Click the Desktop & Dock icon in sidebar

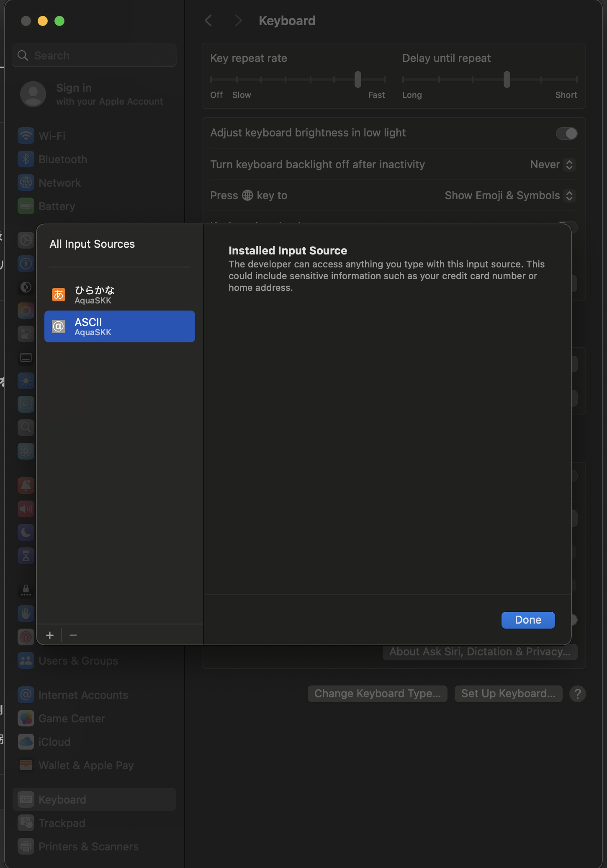click(26, 357)
